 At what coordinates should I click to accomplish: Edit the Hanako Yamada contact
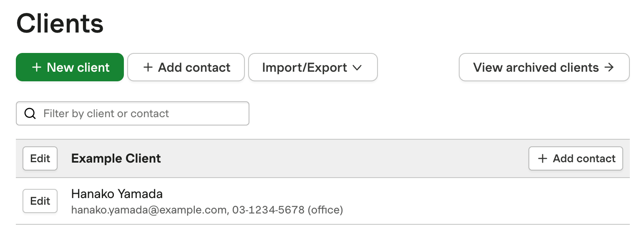tap(40, 201)
